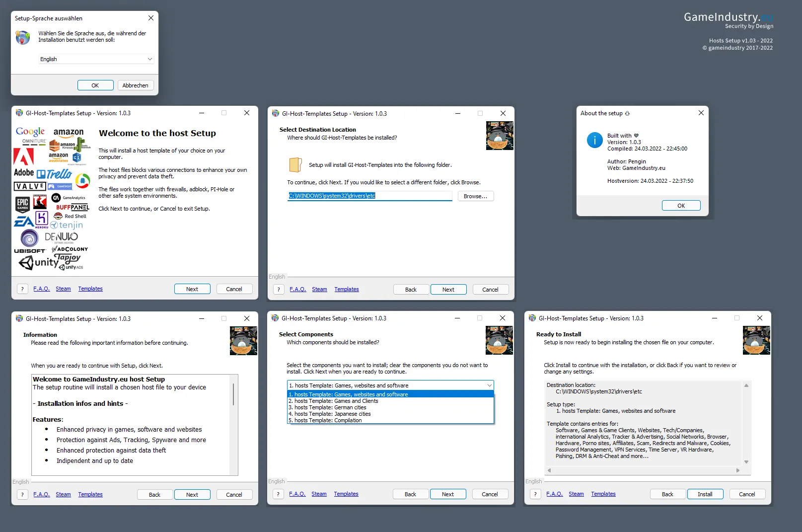
Task: Click help question mark in Information window
Action: pyautogui.click(x=22, y=495)
